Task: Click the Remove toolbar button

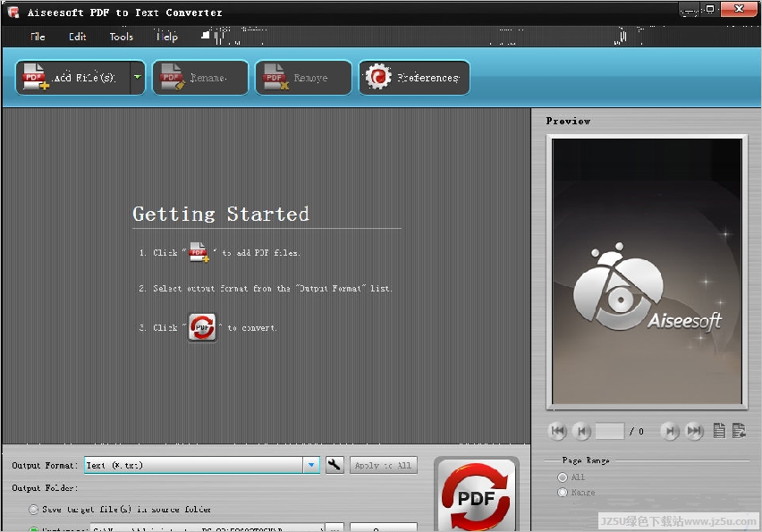Action: [303, 78]
